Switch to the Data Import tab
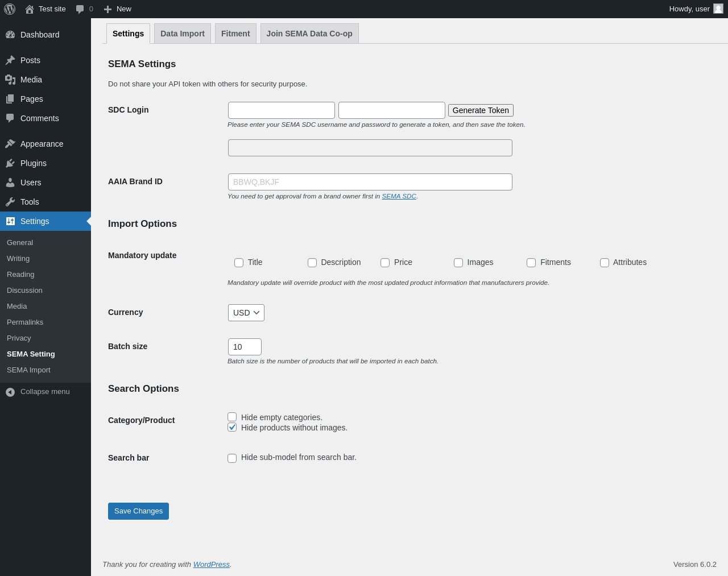Image resolution: width=728 pixels, height=576 pixels. 183,34
